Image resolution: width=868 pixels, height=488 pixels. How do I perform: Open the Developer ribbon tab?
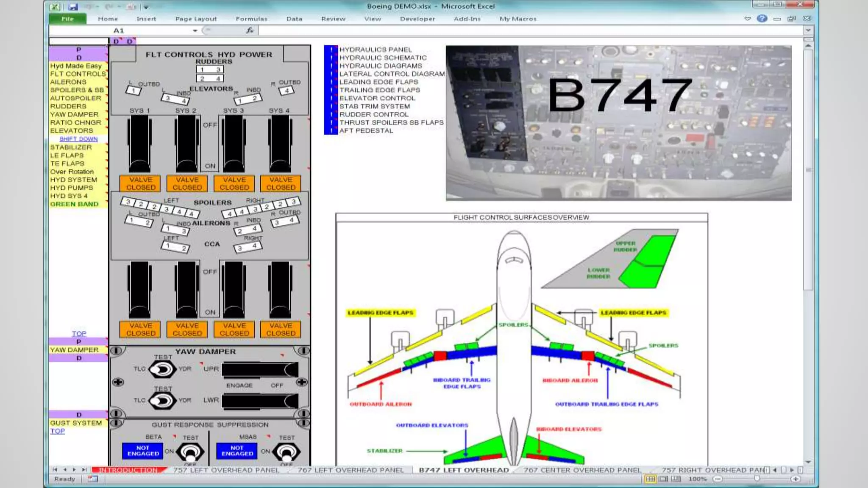[x=417, y=19]
